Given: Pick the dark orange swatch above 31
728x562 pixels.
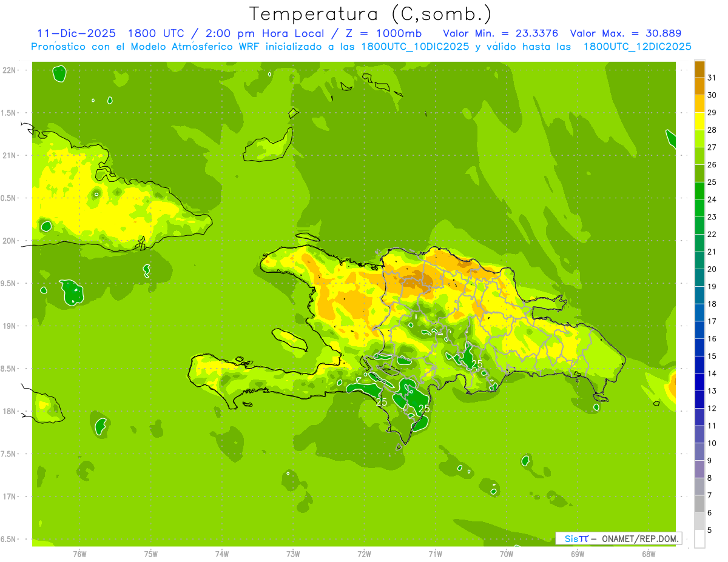Looking at the screenshot, I should point(699,69).
